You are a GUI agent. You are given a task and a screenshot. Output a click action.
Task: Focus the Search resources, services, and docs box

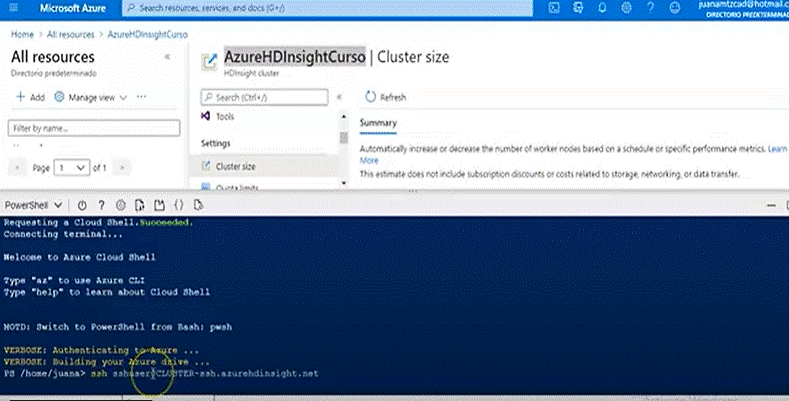328,8
